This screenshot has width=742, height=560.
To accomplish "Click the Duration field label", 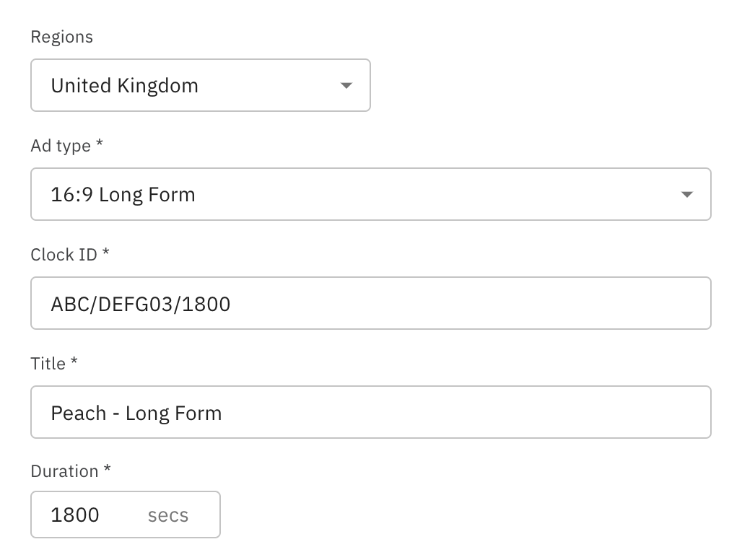I will (64, 471).
